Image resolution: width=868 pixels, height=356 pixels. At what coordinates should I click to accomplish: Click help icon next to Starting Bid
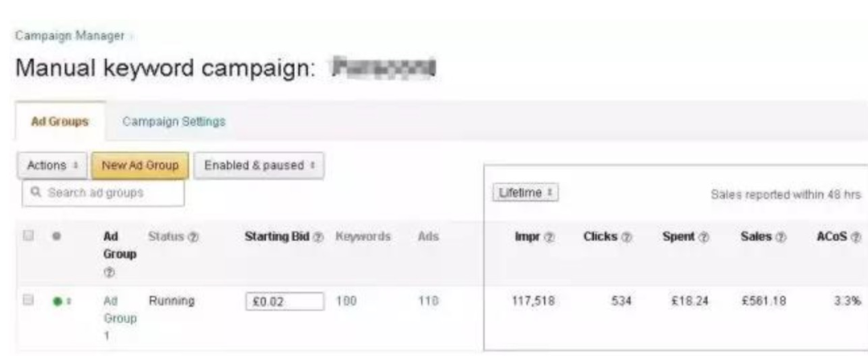click(x=318, y=236)
